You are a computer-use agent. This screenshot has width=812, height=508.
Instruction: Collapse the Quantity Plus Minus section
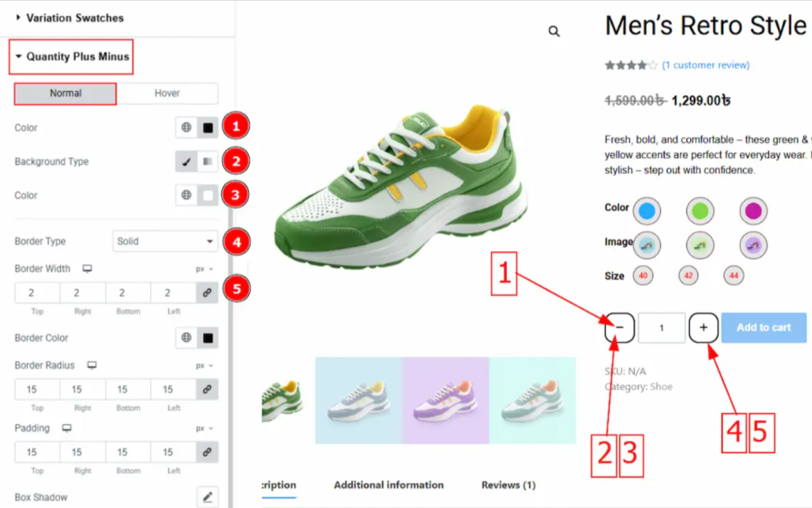[71, 57]
